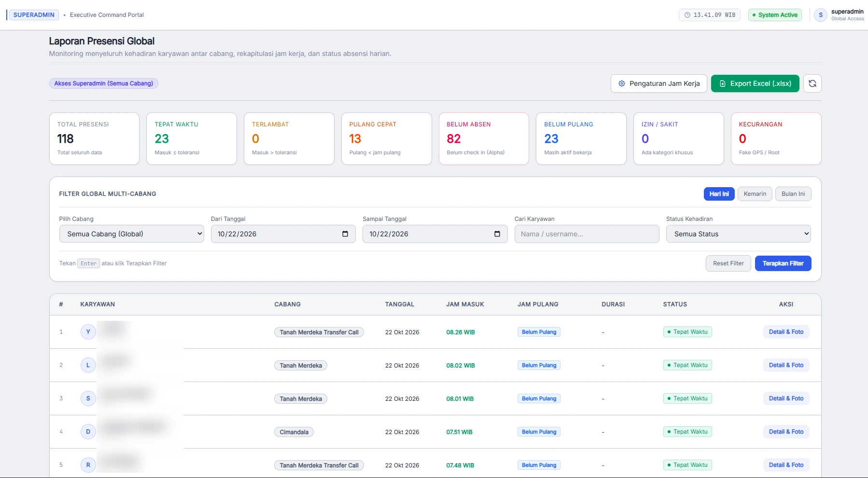Select the Kemarin quick filter

[x=755, y=194]
